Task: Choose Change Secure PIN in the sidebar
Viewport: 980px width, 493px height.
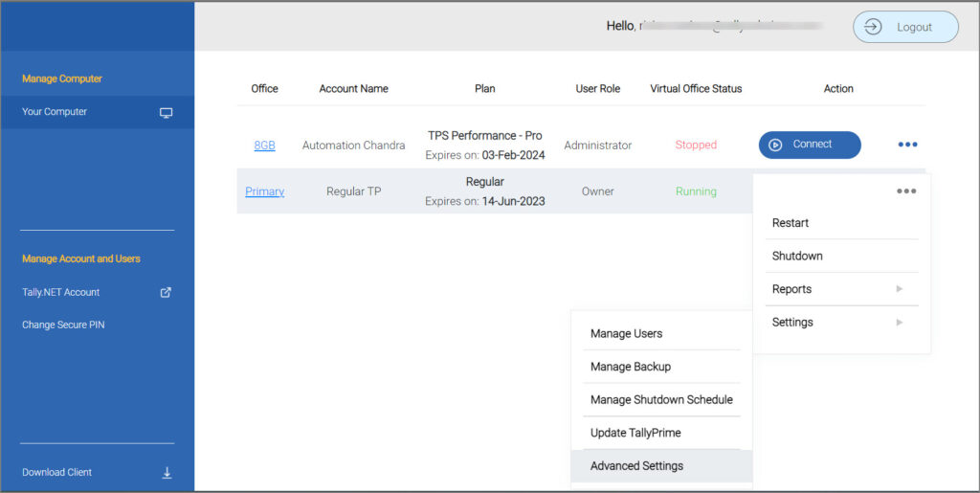Action: tap(63, 325)
